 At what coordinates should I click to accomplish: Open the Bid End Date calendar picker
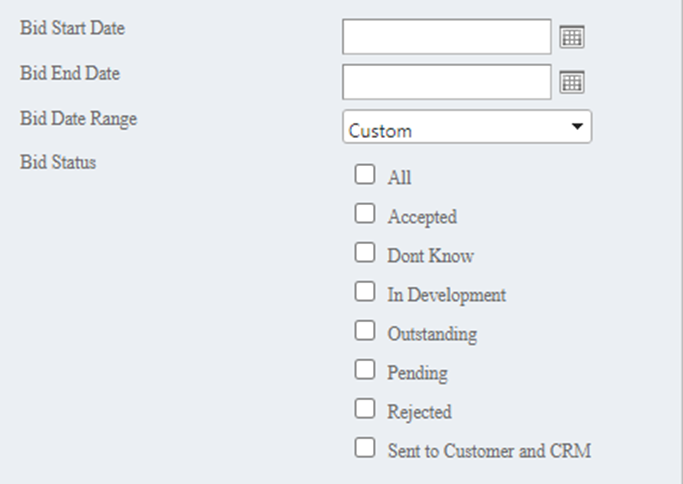point(572,82)
